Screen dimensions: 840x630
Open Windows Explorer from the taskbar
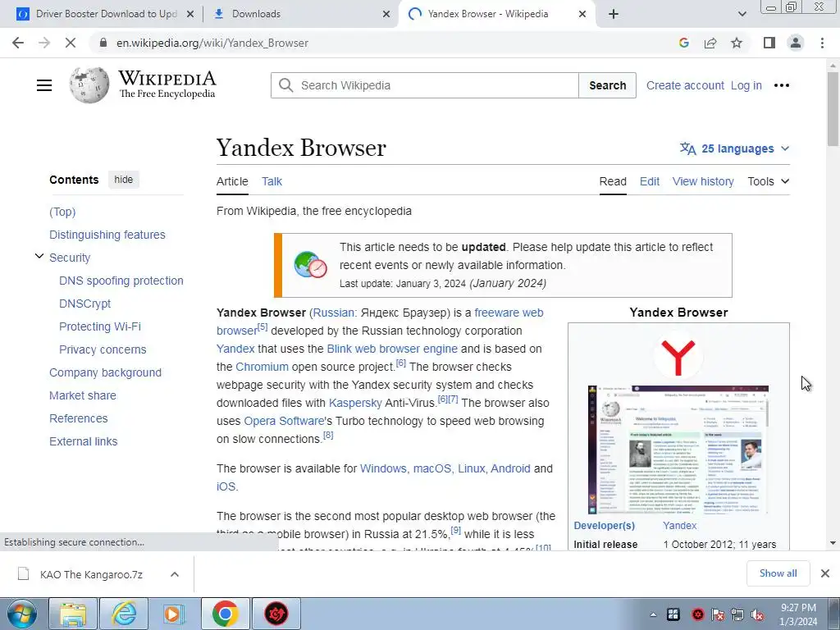(x=73, y=614)
